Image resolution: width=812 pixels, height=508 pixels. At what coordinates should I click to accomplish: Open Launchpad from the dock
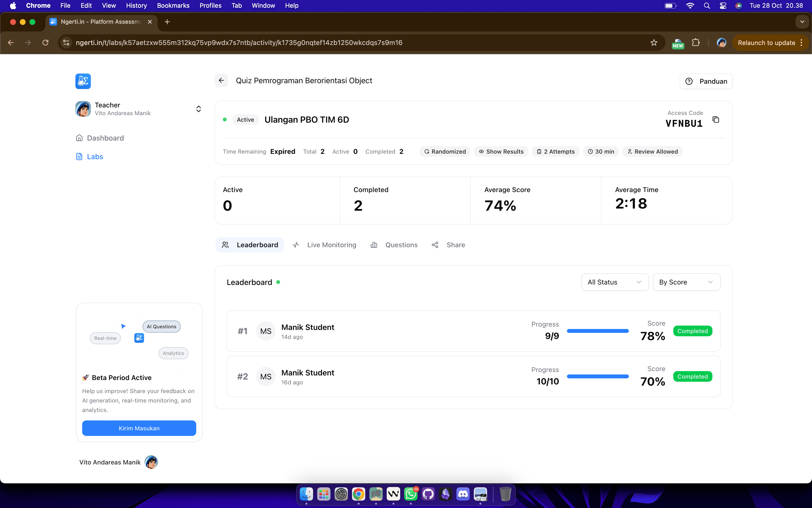(324, 494)
